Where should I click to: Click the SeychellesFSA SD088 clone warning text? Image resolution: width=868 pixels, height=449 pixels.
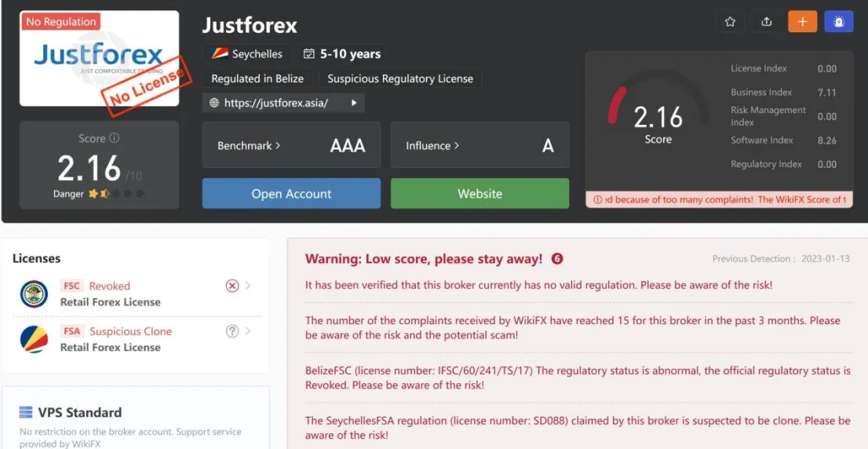point(578,428)
